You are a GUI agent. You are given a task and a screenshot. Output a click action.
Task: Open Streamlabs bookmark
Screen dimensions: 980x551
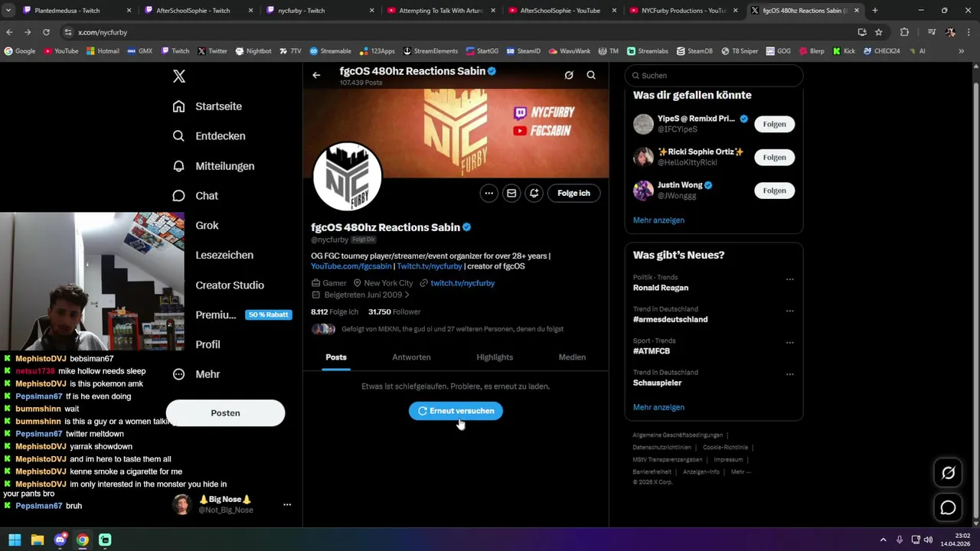pyautogui.click(x=648, y=51)
